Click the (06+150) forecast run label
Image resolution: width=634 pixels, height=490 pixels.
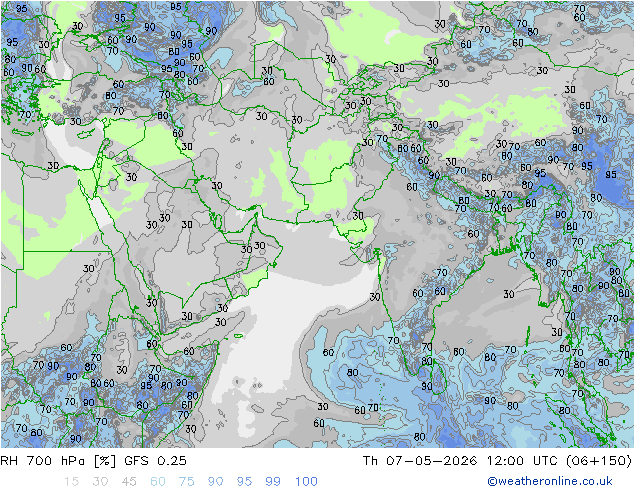599,460
